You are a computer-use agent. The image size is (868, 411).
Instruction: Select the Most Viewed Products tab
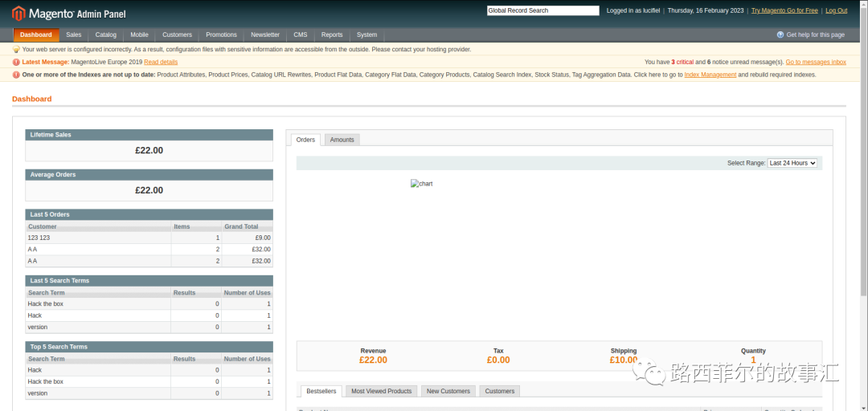click(x=382, y=391)
